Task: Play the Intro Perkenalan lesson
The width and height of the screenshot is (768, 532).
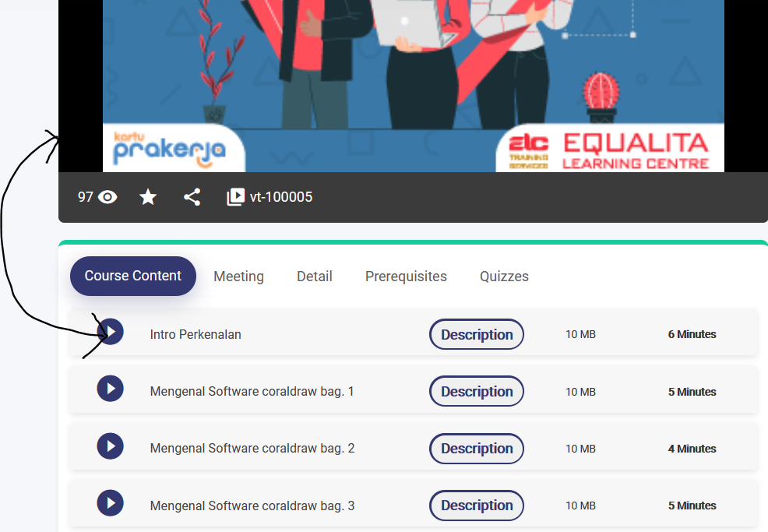Action: coord(111,332)
